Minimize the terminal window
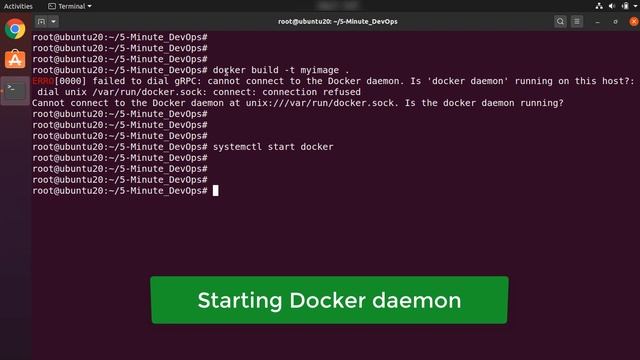Image resolution: width=640 pixels, height=360 pixels. 598,22
